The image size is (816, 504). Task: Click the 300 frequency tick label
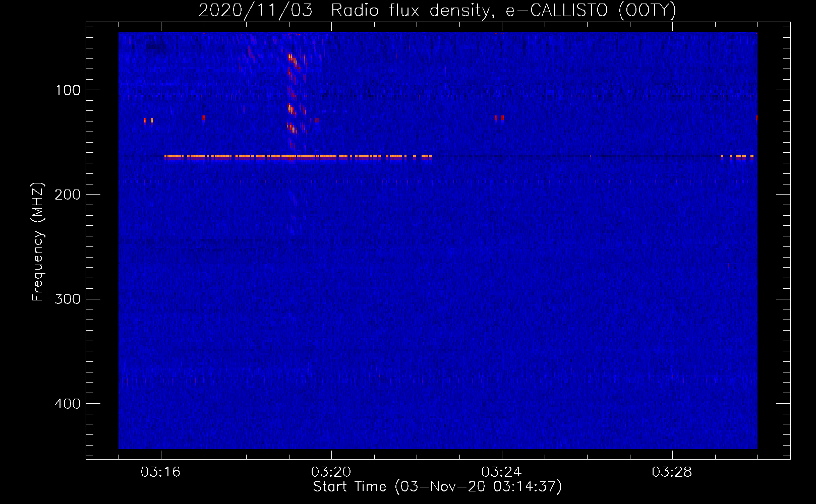(68, 299)
